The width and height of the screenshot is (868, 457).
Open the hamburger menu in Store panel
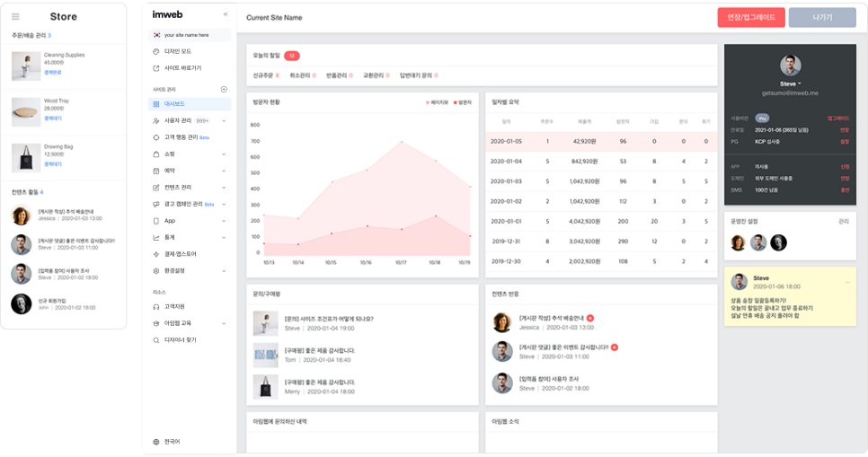(15, 16)
